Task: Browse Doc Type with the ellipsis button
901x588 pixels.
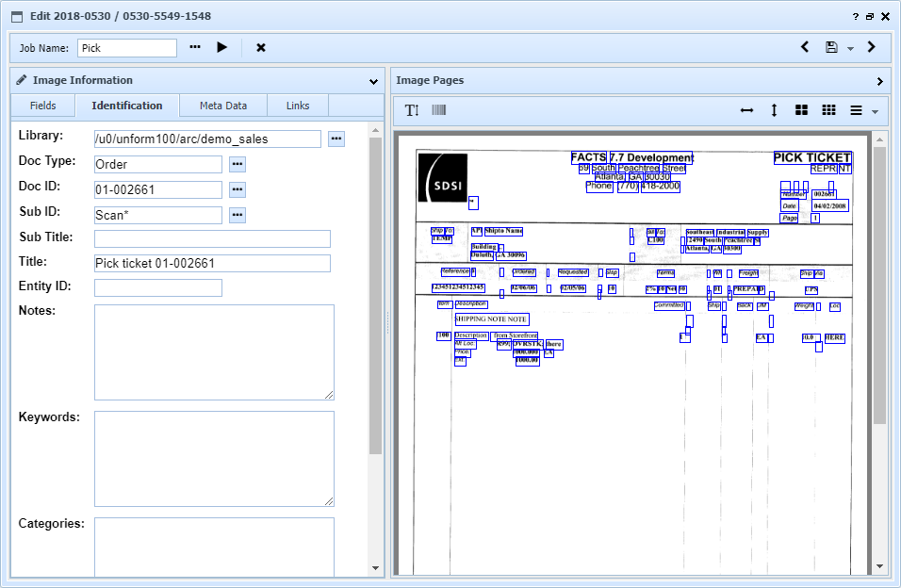Action: click(x=238, y=164)
